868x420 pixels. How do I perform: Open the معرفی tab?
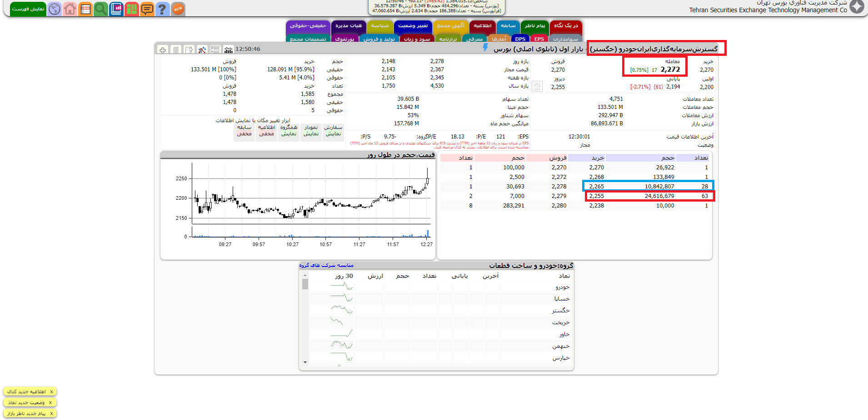tap(474, 39)
